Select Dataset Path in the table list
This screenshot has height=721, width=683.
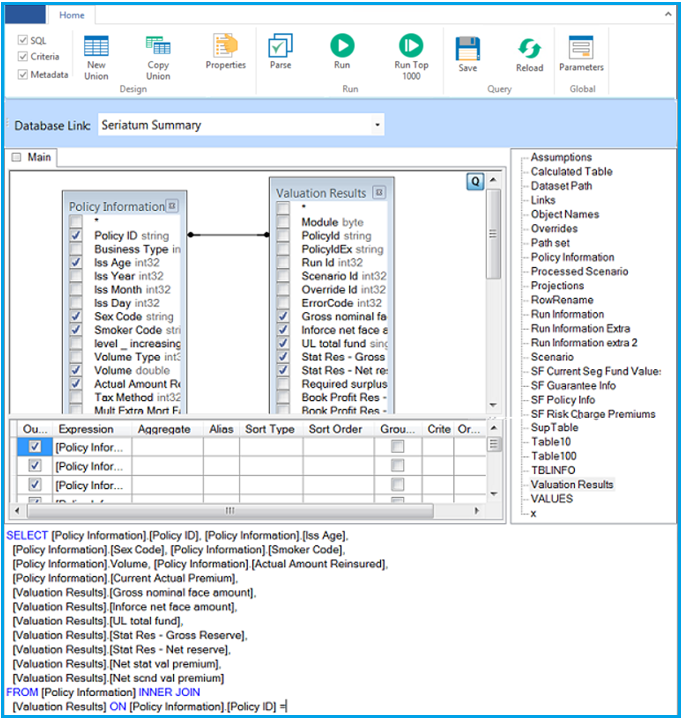(561, 186)
